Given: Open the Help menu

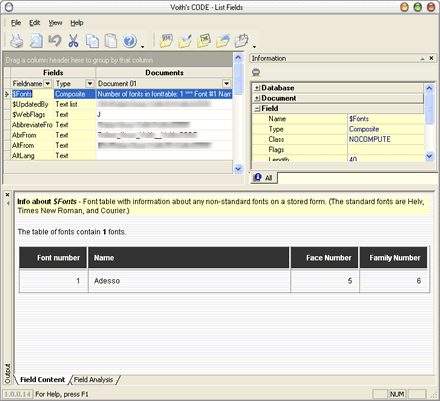Looking at the screenshot, I should [77, 23].
